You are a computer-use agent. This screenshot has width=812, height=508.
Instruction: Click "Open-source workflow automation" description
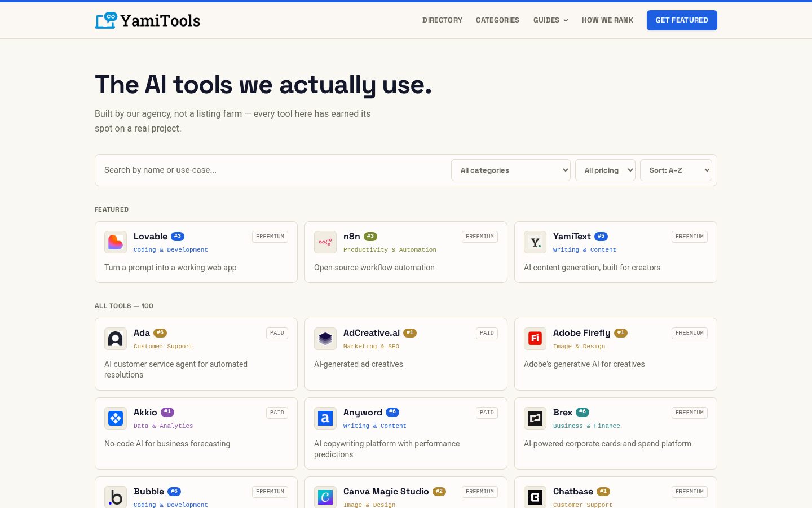tap(374, 268)
